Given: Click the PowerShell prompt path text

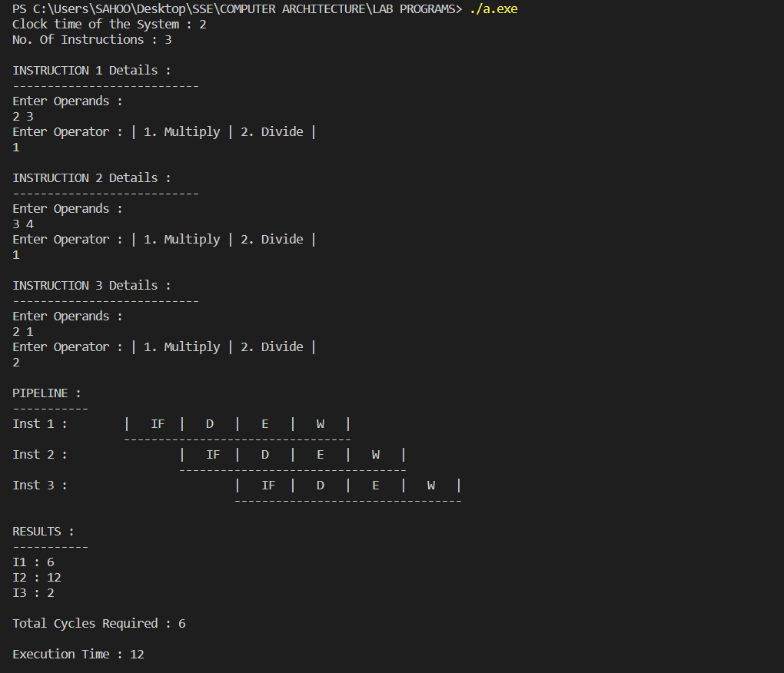Looking at the screenshot, I should [x=231, y=8].
